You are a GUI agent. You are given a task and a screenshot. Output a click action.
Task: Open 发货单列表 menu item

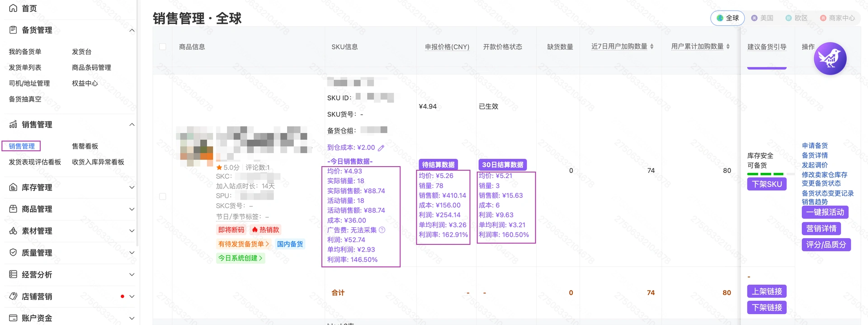pyautogui.click(x=25, y=67)
